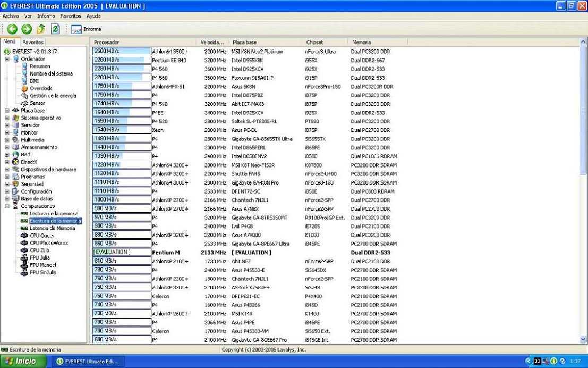Expand the DirectX tree node
Image resolution: width=588 pixels, height=368 pixels.
coord(7,162)
